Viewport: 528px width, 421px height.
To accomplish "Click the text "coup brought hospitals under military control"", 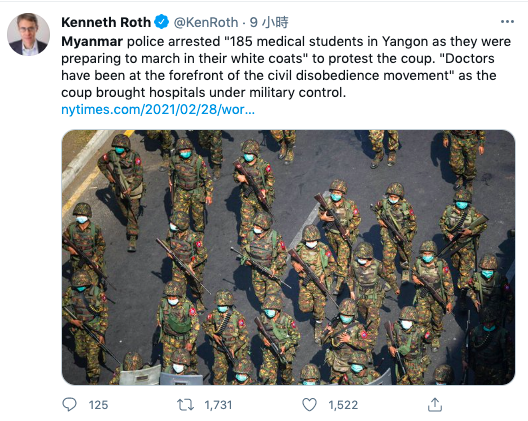I will click(203, 92).
